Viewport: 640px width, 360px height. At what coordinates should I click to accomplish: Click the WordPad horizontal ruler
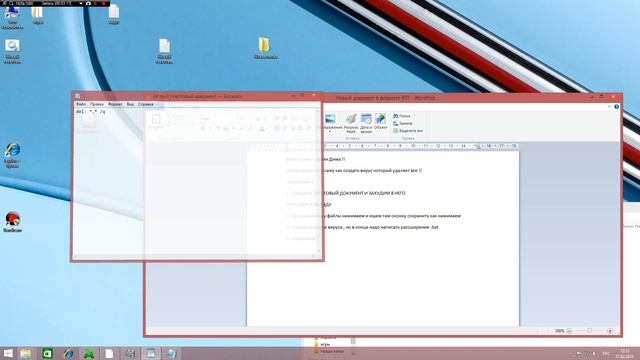click(420, 146)
